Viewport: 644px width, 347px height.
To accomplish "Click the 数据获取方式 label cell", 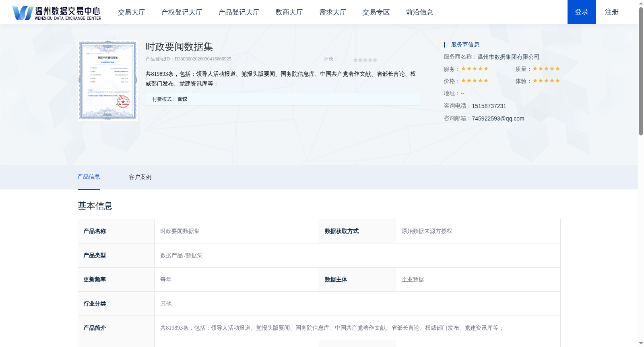I will click(357, 231).
